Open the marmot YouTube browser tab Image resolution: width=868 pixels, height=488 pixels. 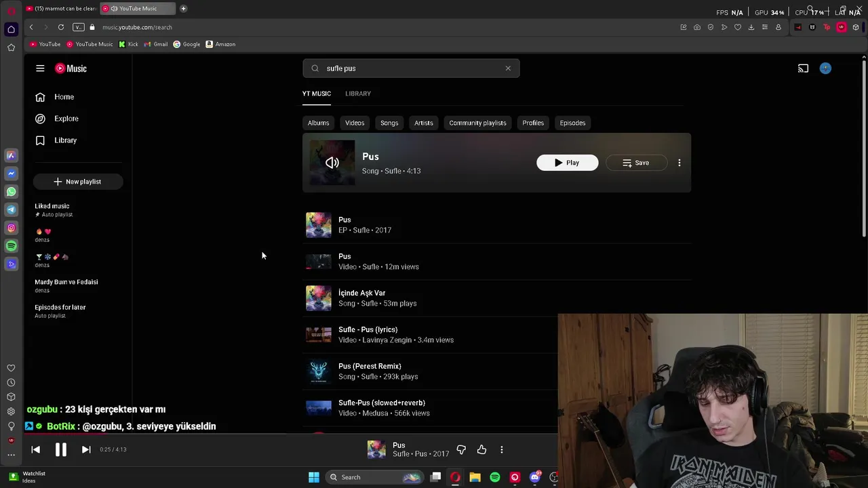61,9
